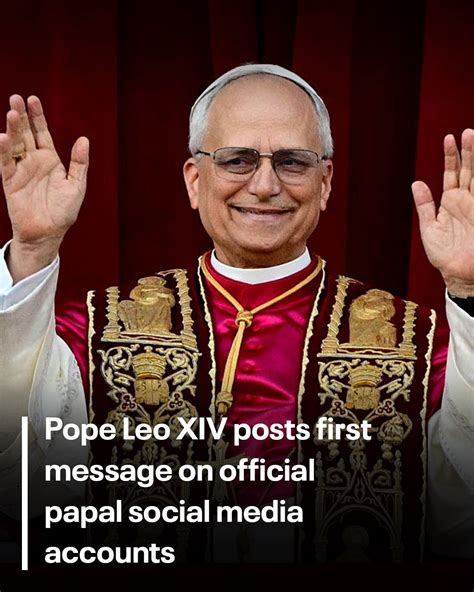Click the headline line "message on official"
Screen dimensions: 474x592
pyautogui.click(x=180, y=471)
